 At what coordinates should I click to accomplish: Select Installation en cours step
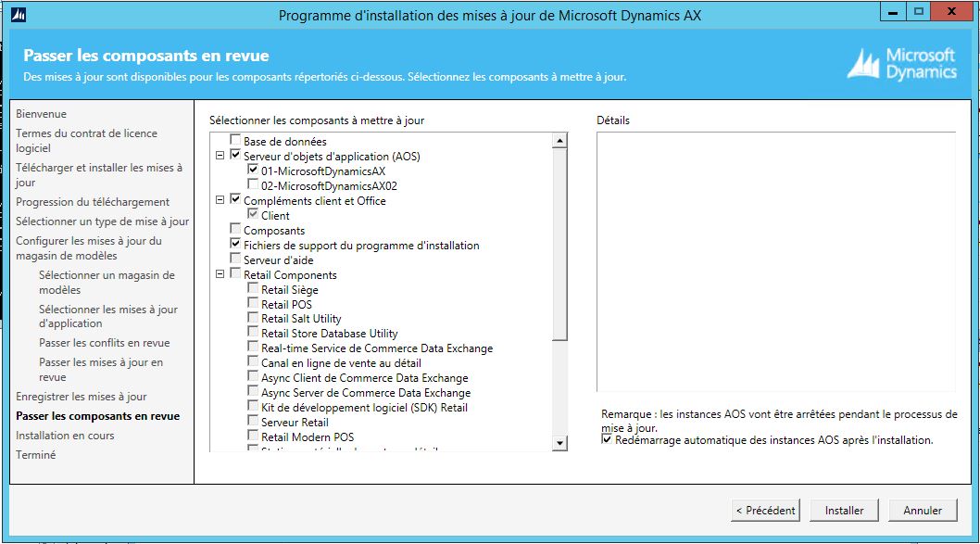pos(65,436)
